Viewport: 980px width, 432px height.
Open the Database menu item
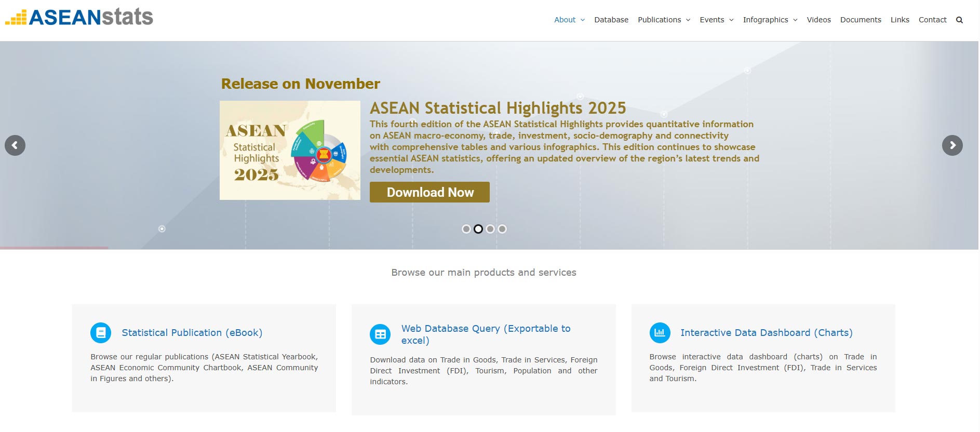(x=611, y=20)
